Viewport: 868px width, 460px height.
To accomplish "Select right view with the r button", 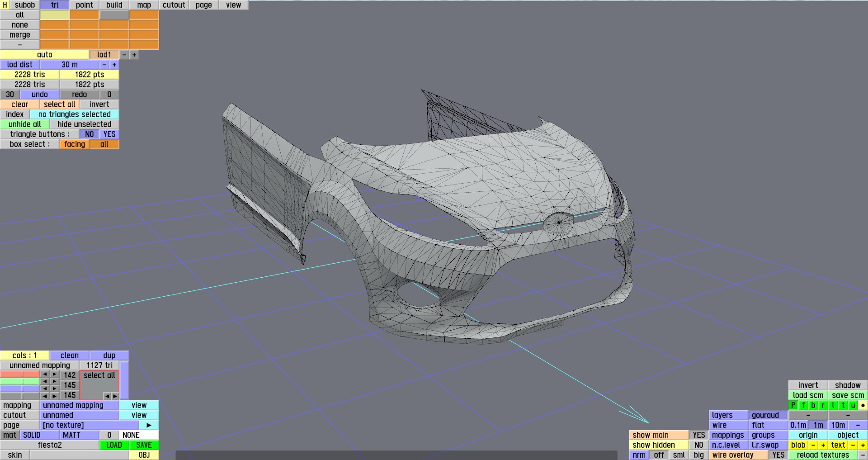I will (823, 405).
